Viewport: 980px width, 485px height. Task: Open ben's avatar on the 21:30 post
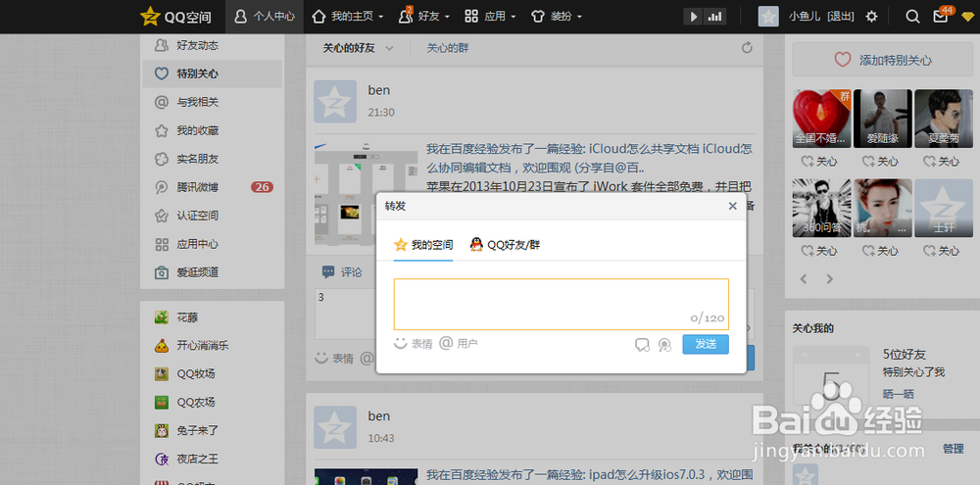(335, 101)
